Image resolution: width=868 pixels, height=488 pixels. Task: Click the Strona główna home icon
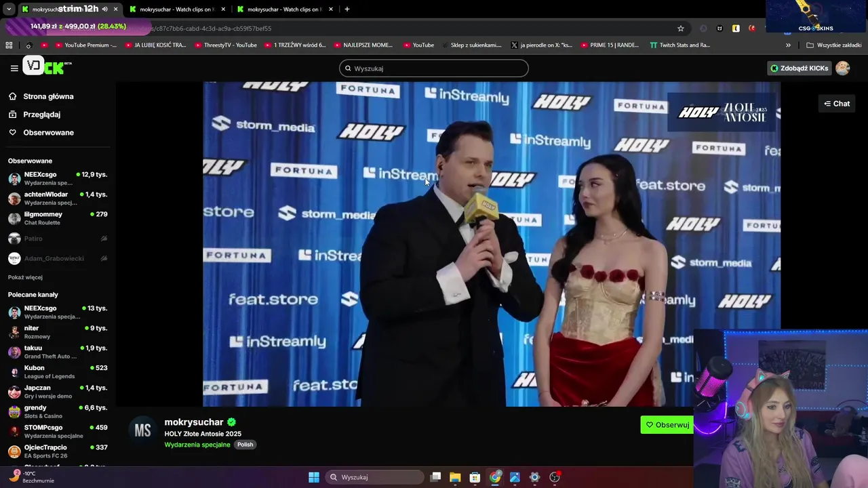click(13, 96)
